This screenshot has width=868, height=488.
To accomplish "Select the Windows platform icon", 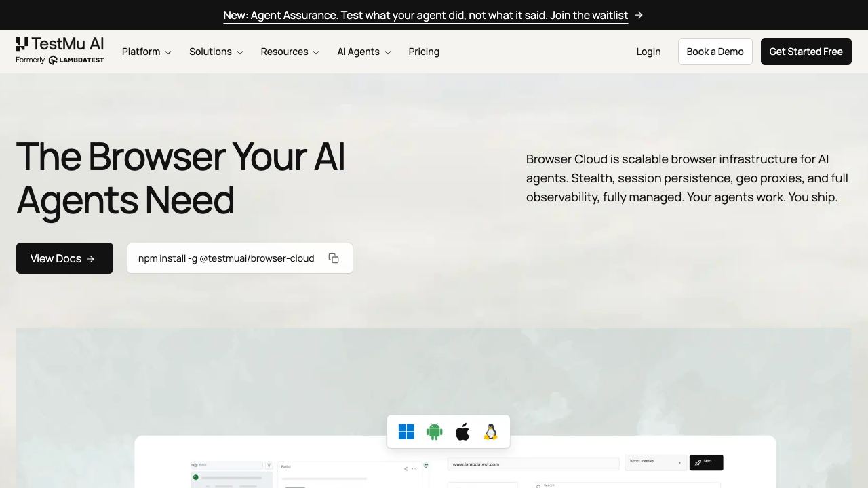I will pos(406,432).
